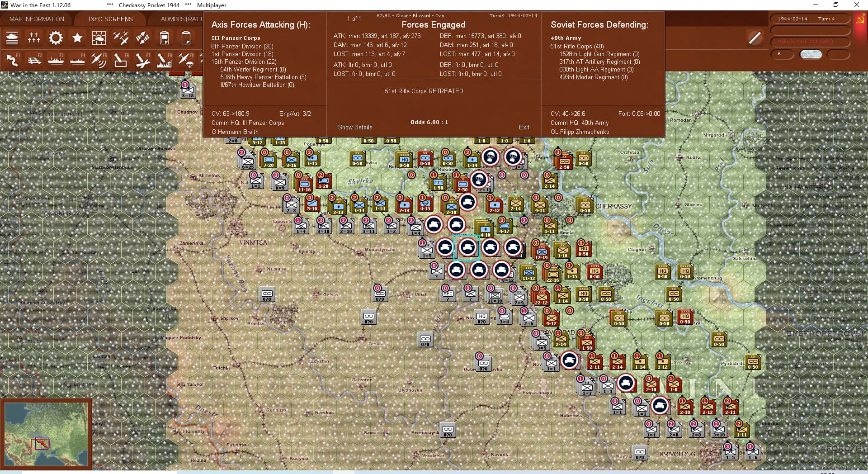Screen dimensions: 868x474
Task: Open 1528th Light Gun Regiment (0) entry
Action: pos(599,54)
